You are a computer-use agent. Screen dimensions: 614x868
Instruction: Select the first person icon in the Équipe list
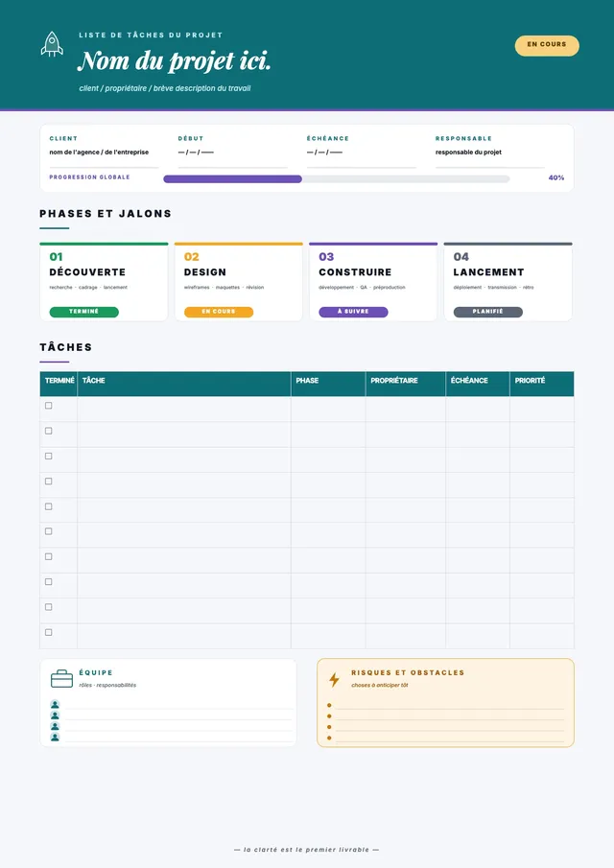pos(55,704)
